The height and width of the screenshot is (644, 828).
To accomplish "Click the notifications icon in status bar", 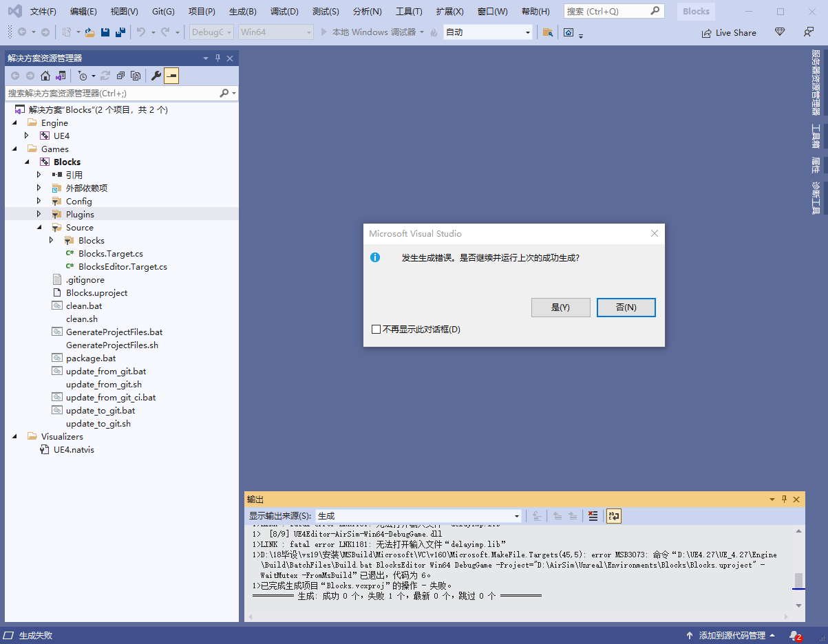I will click(795, 636).
